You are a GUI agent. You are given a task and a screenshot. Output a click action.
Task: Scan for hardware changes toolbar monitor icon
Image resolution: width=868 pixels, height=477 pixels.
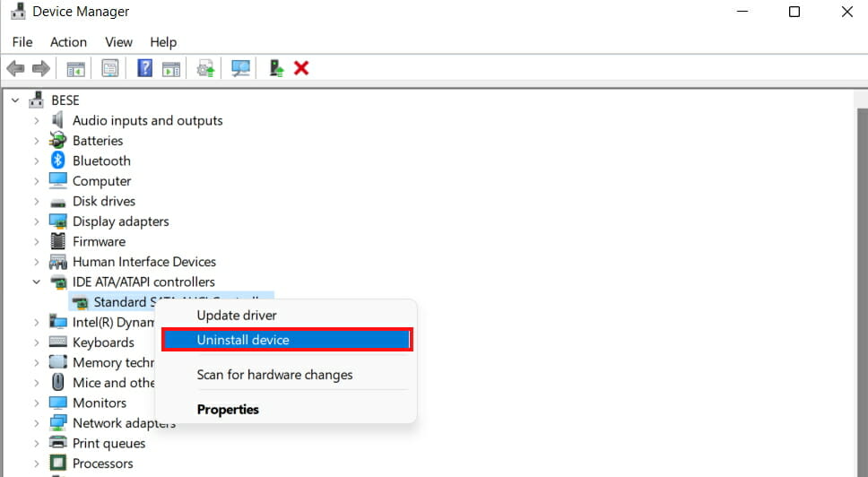point(240,69)
